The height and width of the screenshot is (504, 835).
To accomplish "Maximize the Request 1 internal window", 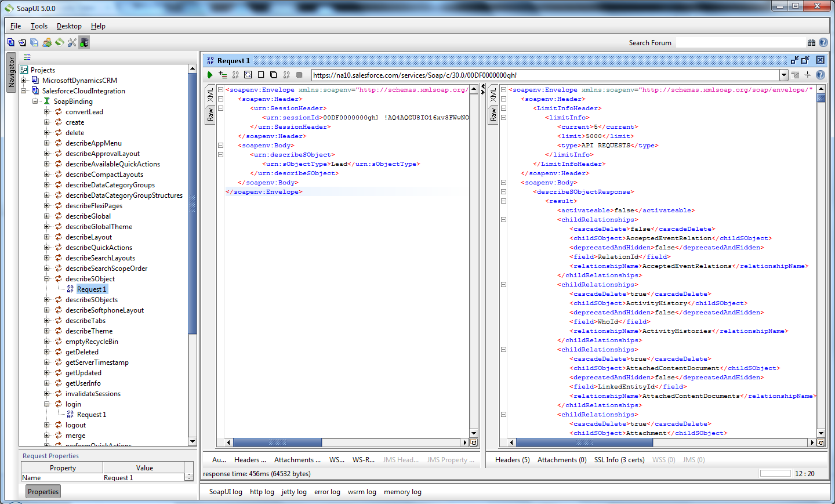I will click(x=805, y=60).
